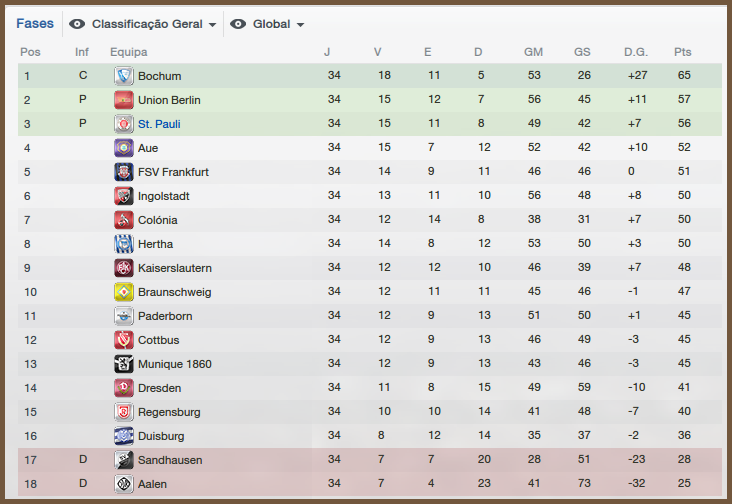Click the Pos column header
This screenshot has width=732, height=504.
pos(30,52)
